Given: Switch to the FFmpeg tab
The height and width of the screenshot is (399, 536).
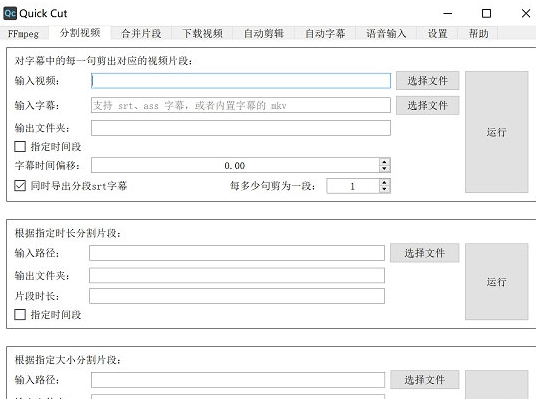Looking at the screenshot, I should pos(24,34).
